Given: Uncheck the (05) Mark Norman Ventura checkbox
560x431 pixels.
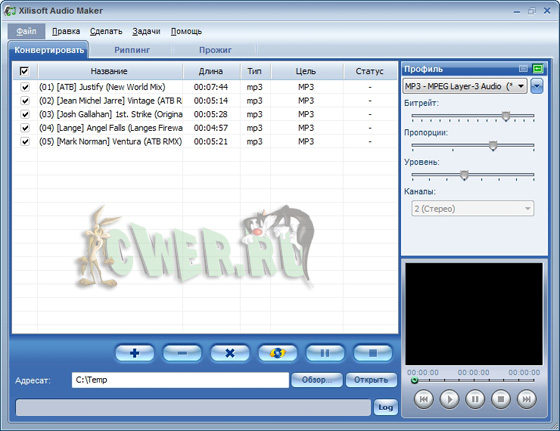Looking at the screenshot, I should [25, 141].
